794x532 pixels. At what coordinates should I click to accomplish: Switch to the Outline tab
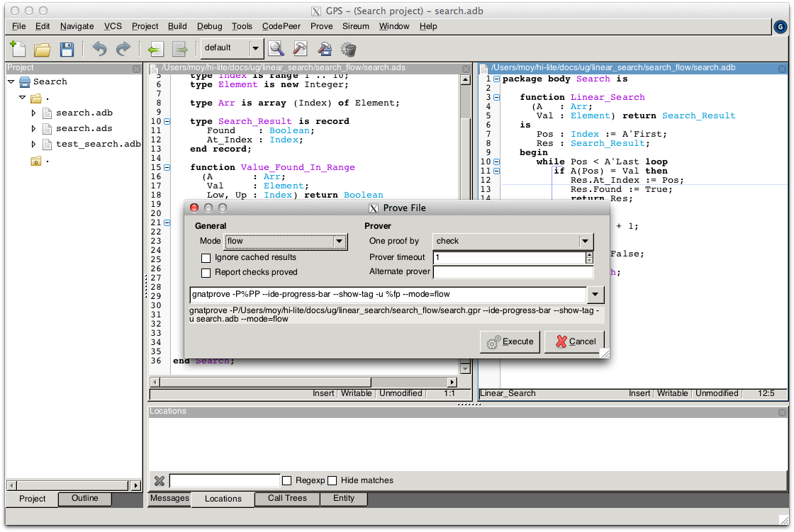pos(84,499)
